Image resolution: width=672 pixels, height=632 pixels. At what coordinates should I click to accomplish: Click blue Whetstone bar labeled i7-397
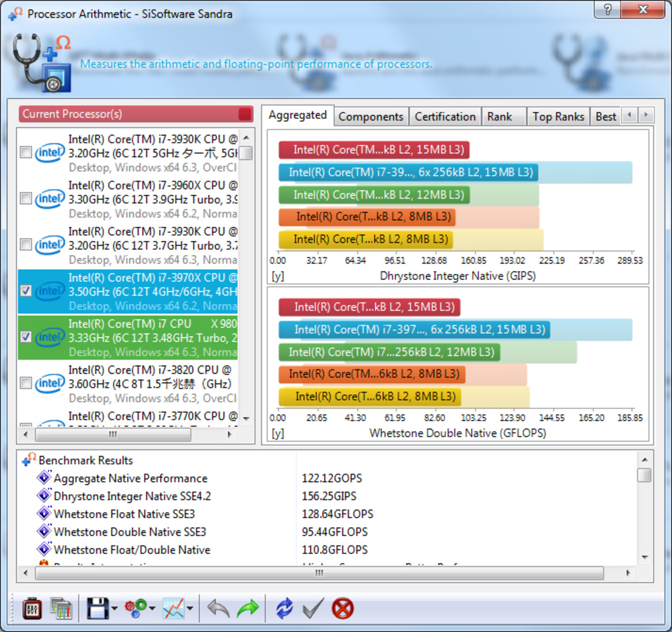coord(414,329)
